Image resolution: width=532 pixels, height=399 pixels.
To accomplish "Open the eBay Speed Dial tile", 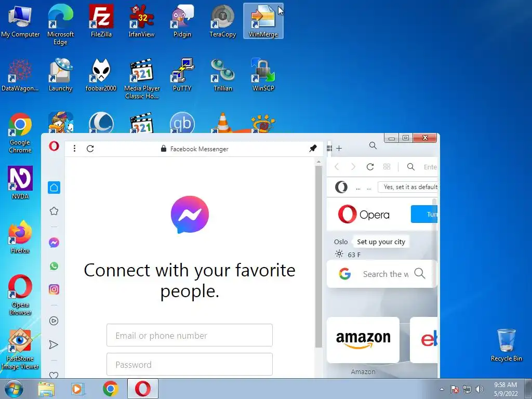I will [x=424, y=340].
